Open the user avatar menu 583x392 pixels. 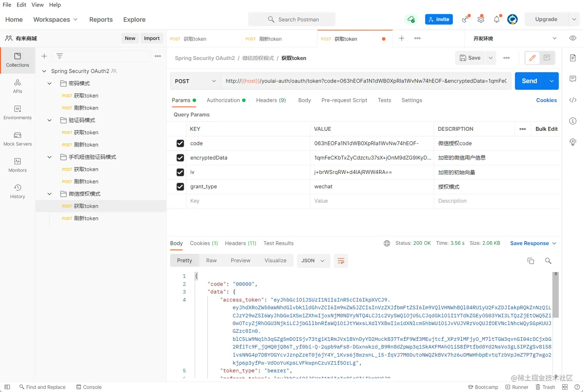coord(512,19)
